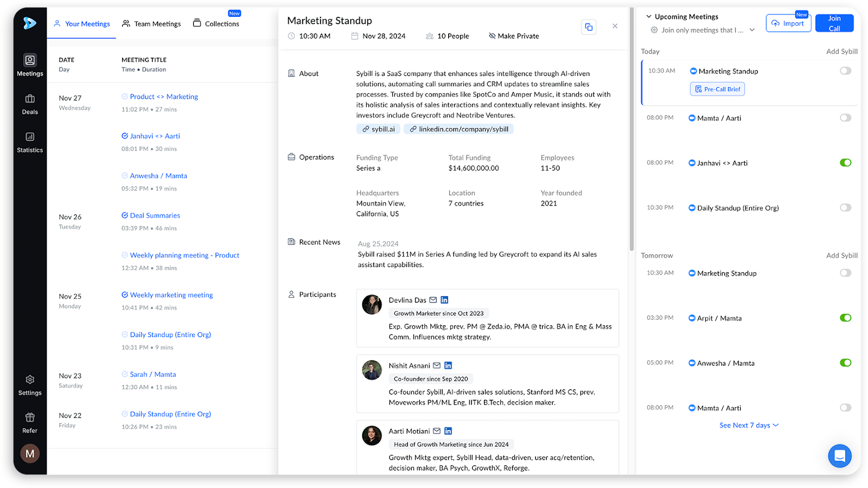Open the user profile avatar M
The width and height of the screenshot is (868, 488).
click(30, 453)
